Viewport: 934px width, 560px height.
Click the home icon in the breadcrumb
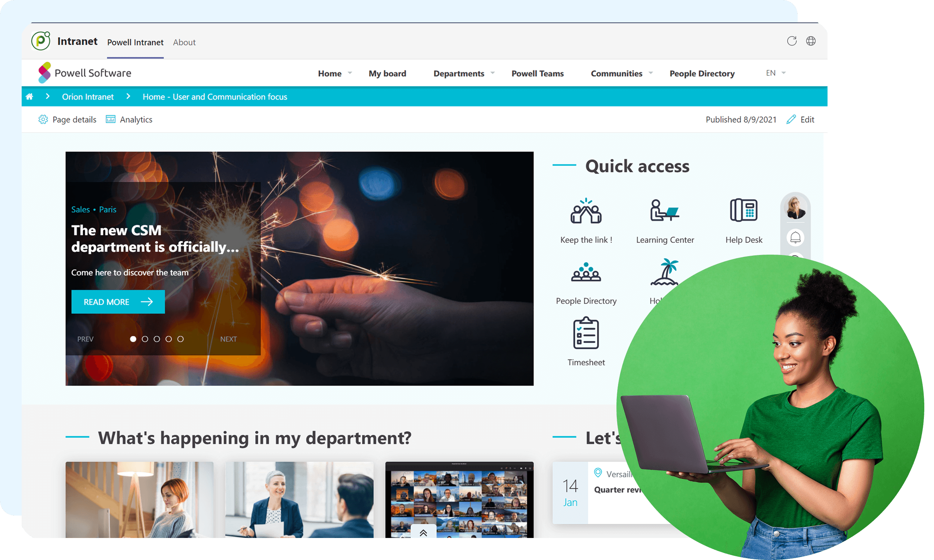pyautogui.click(x=30, y=97)
